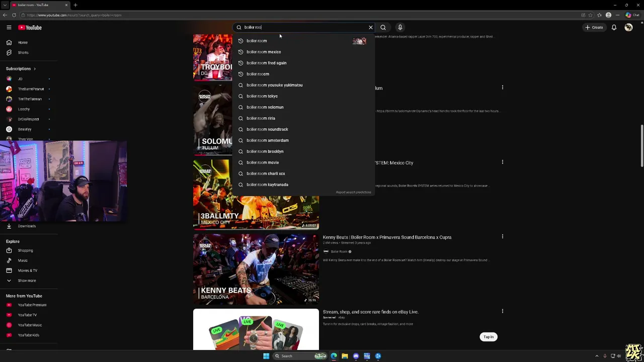Select suggestion 'boiler room solomun'

pos(303,107)
